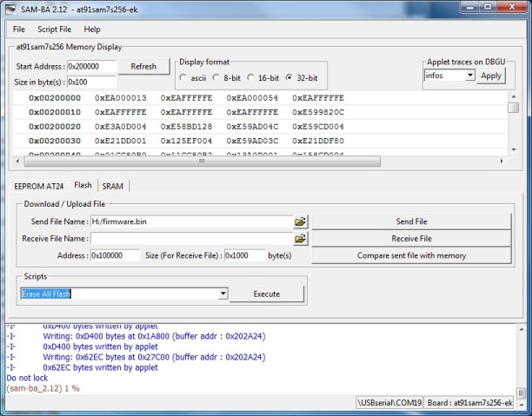
Task: Click log line Writing 0x62EC bytes at 0x27C00
Action: [154, 357]
